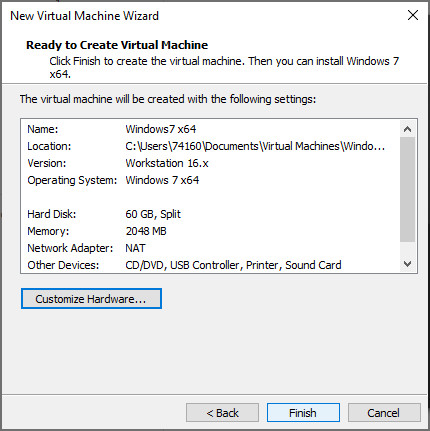The height and width of the screenshot is (431, 430).
Task: Click the Operating System: label
Action: [72, 180]
